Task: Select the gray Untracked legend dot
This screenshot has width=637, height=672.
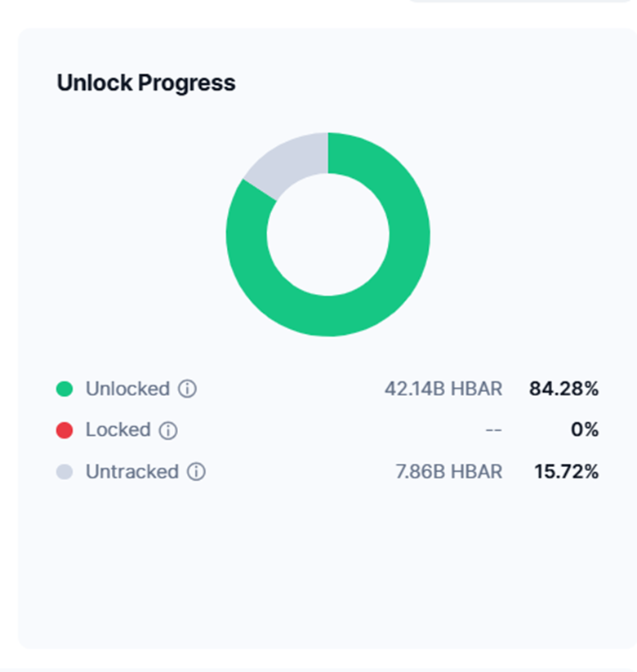Action: [x=65, y=472]
